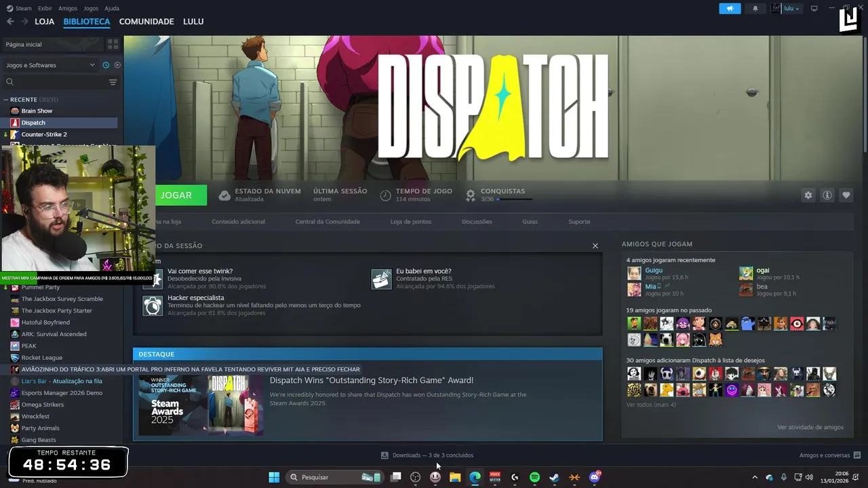This screenshot has width=868, height=488.
Task: Switch to the collections grid view icon
Action: (x=113, y=44)
